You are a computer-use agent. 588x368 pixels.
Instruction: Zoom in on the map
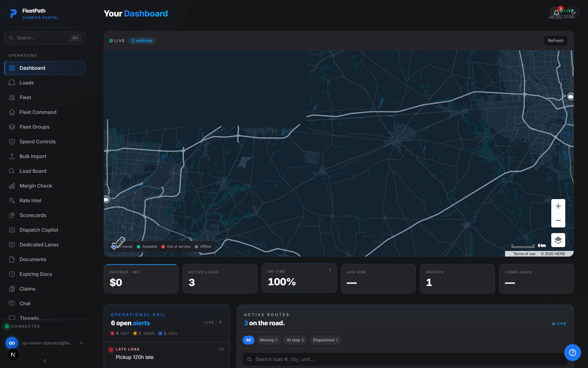click(x=558, y=206)
